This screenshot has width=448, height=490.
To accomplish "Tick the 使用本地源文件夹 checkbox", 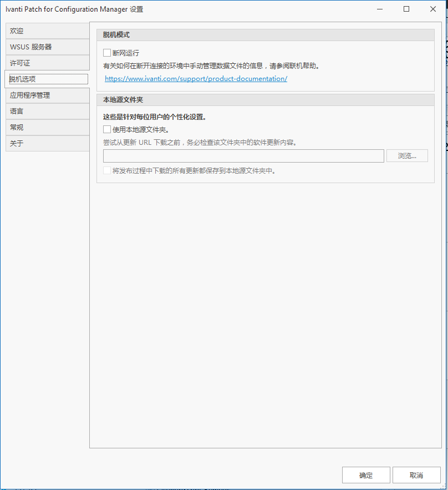I will coord(107,129).
